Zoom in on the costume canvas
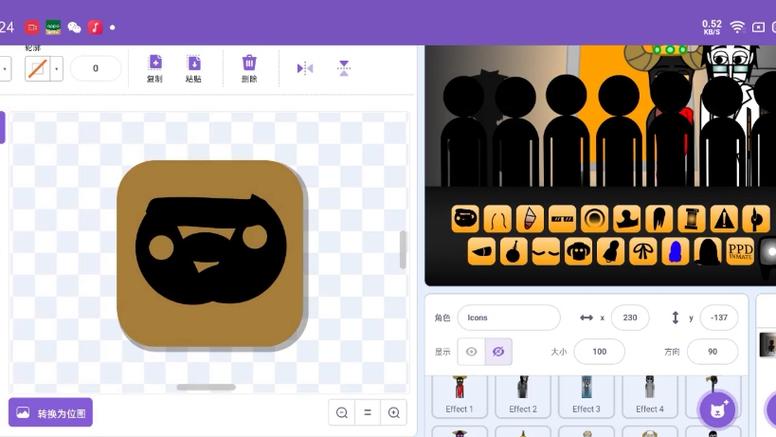The width and height of the screenshot is (776, 437). pos(394,412)
